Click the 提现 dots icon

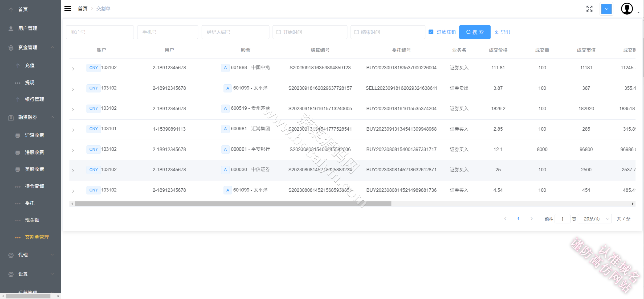18,83
